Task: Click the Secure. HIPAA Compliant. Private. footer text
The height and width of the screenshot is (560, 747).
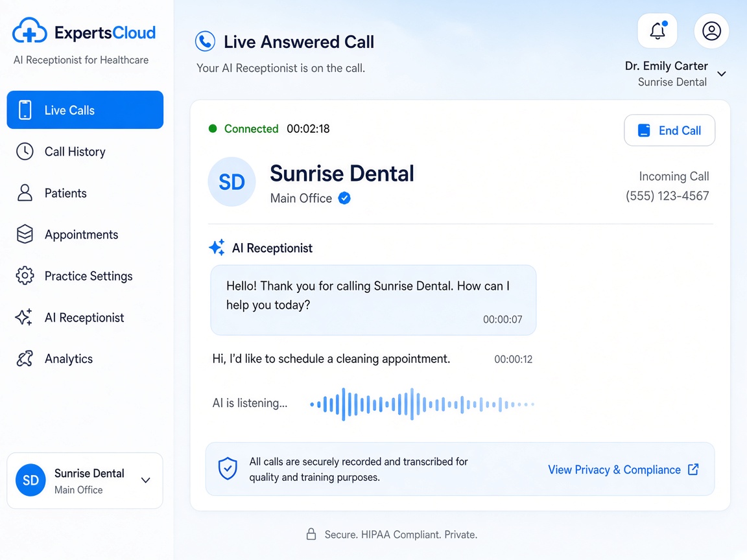Action: pos(401,534)
